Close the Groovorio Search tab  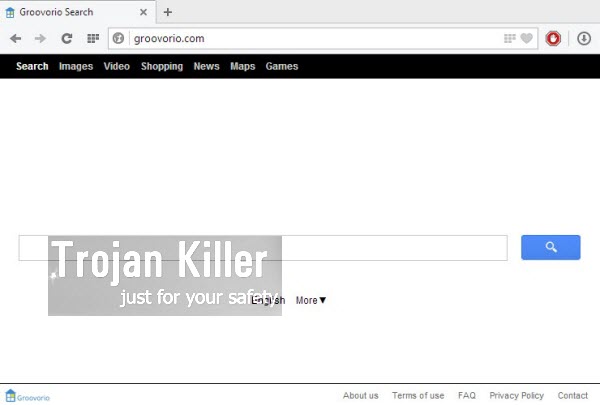coord(144,12)
